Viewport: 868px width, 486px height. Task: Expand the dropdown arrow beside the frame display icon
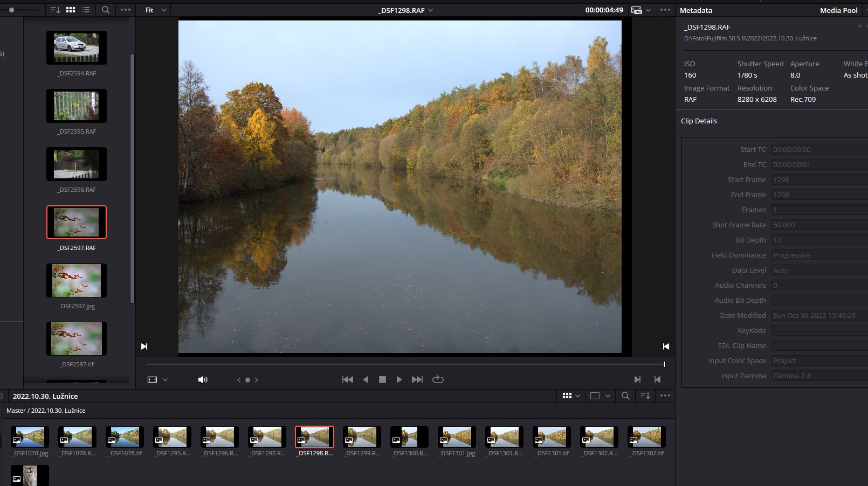(608, 396)
